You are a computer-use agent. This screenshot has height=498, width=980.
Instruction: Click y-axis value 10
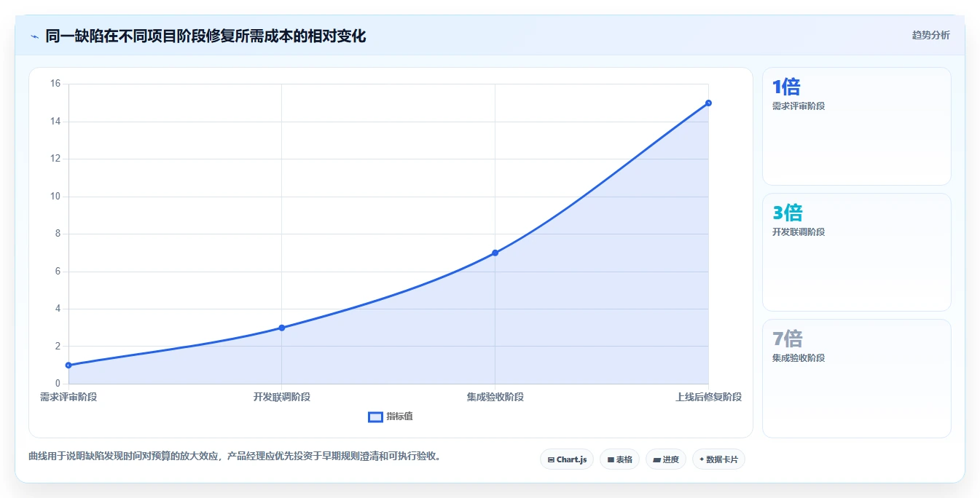click(x=55, y=197)
